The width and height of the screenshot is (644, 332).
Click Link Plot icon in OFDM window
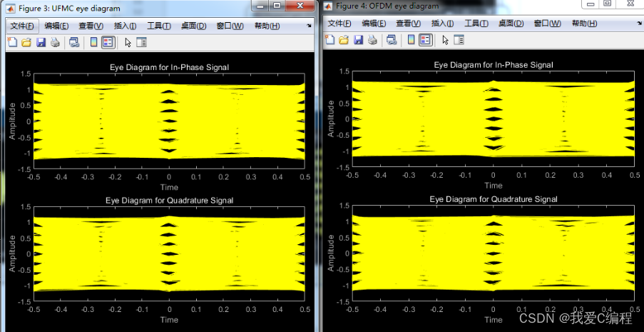coord(392,40)
